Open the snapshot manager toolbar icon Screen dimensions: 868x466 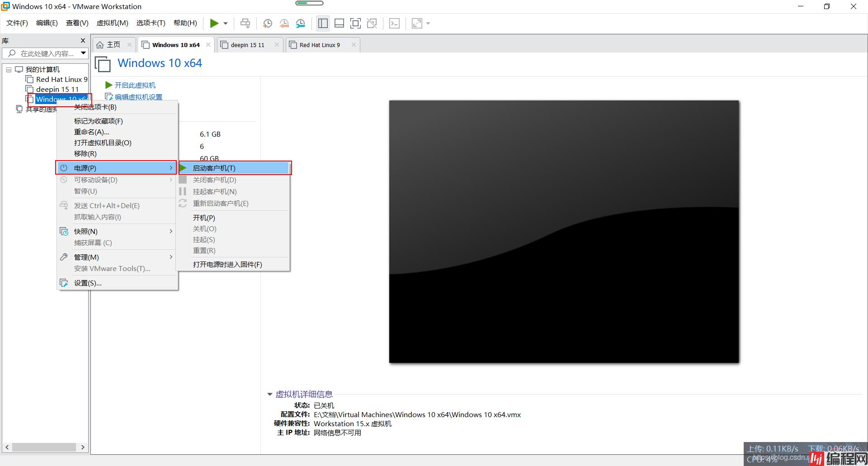pos(301,23)
